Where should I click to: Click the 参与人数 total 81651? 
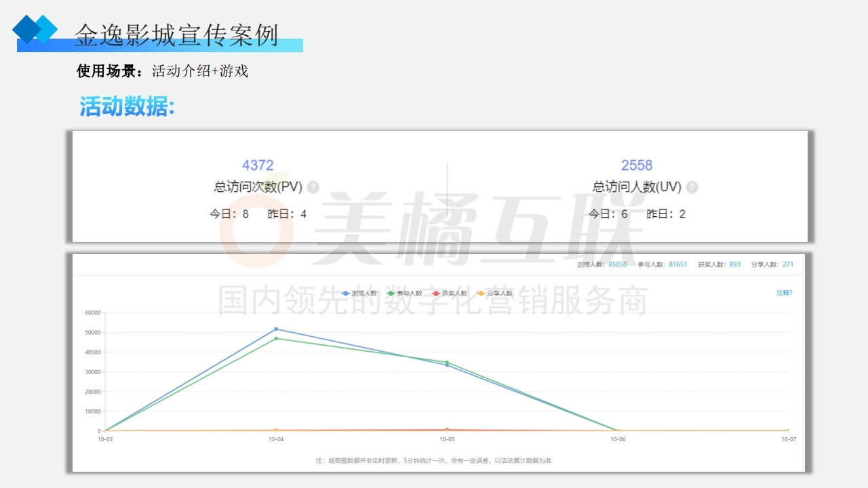point(678,264)
